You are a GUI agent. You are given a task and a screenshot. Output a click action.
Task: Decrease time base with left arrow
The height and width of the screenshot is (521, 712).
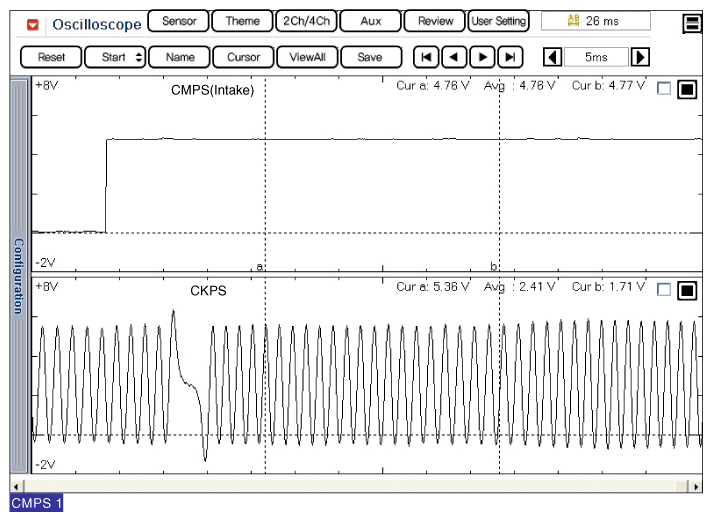(550, 58)
